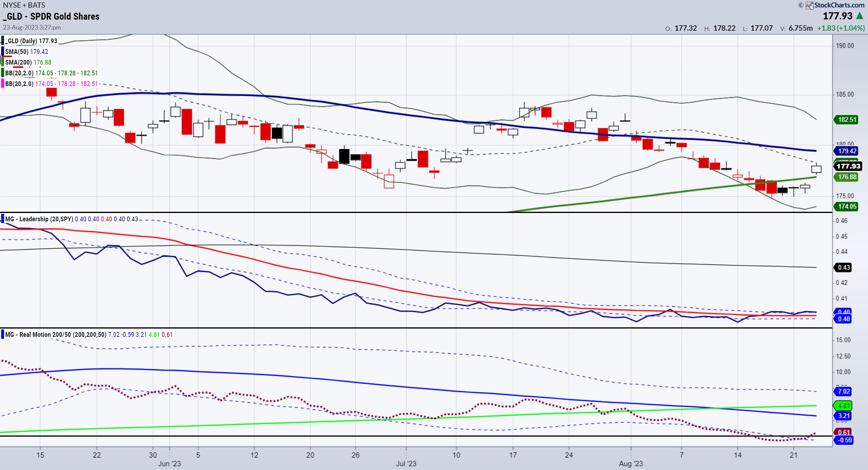Click the green up-arrow beside 177.93
868x470 pixels.
(860, 16)
